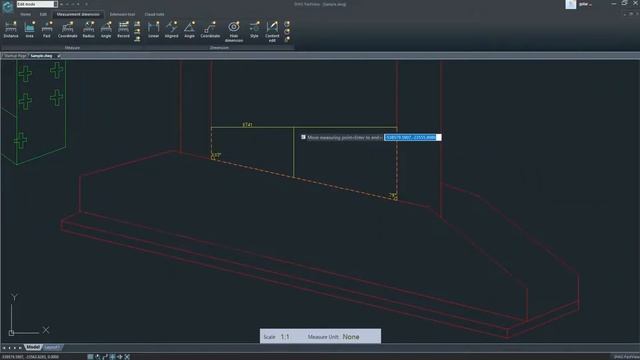
Task: Click the magnifier icon in the status bar
Action: click(x=98, y=357)
